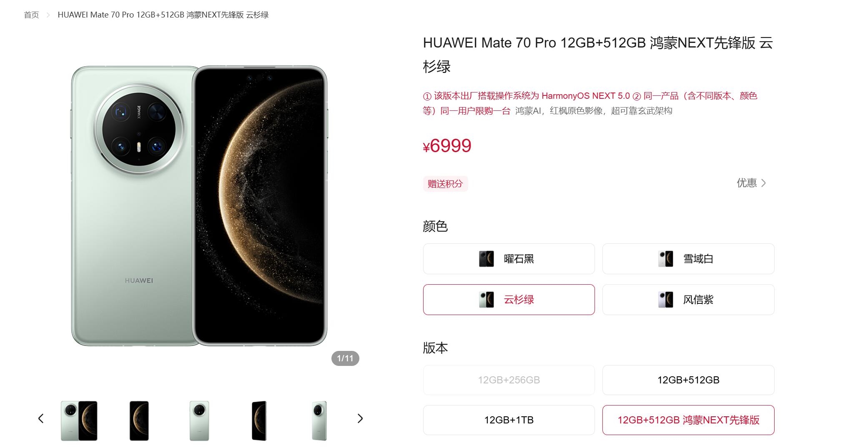Click the next thumbnails right arrow

coord(360,418)
